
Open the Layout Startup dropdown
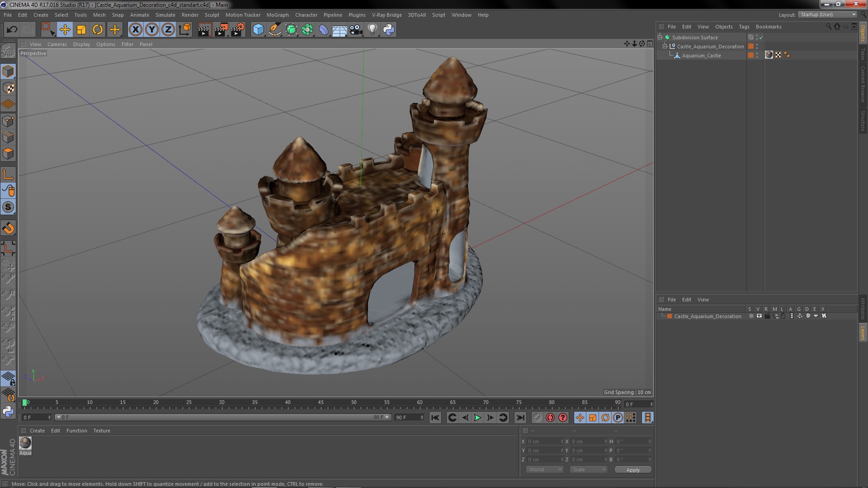(x=827, y=15)
